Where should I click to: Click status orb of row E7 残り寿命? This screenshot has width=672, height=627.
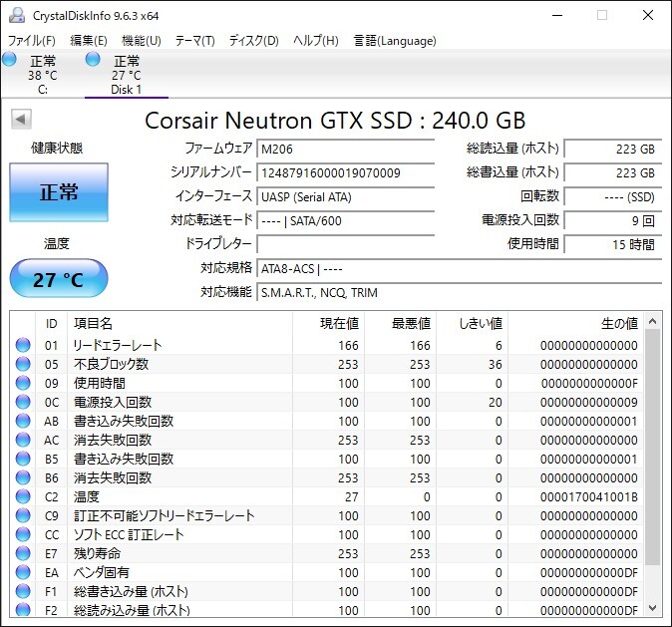[x=23, y=553]
